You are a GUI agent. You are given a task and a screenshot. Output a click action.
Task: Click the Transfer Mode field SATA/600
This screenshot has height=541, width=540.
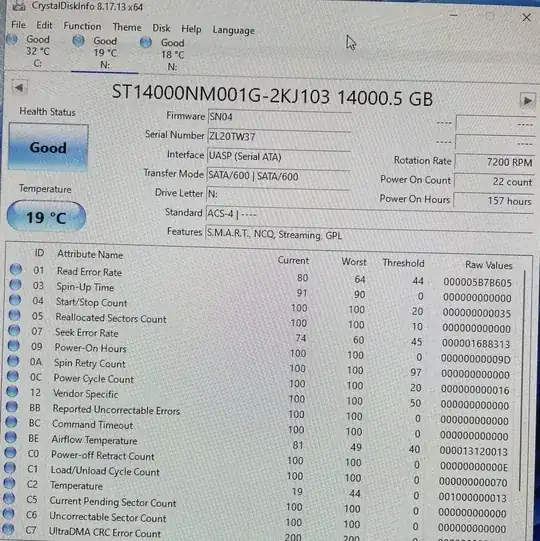point(278,177)
